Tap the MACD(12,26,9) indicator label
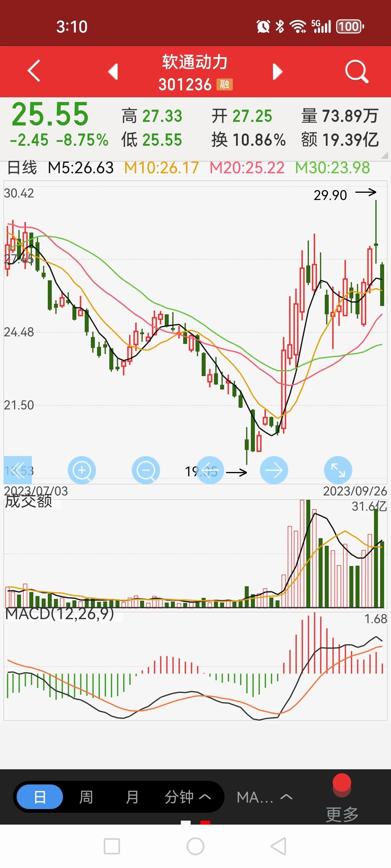The height and width of the screenshot is (868, 391). coord(60,613)
